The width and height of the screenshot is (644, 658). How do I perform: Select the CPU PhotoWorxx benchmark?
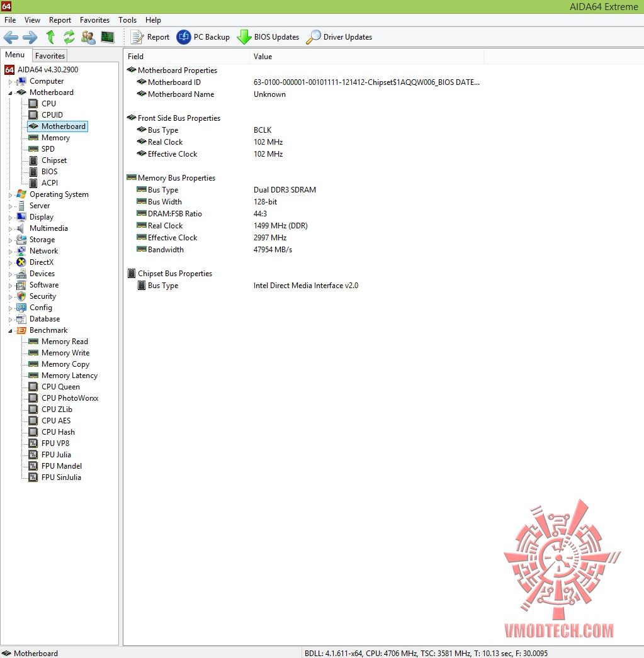(70, 398)
